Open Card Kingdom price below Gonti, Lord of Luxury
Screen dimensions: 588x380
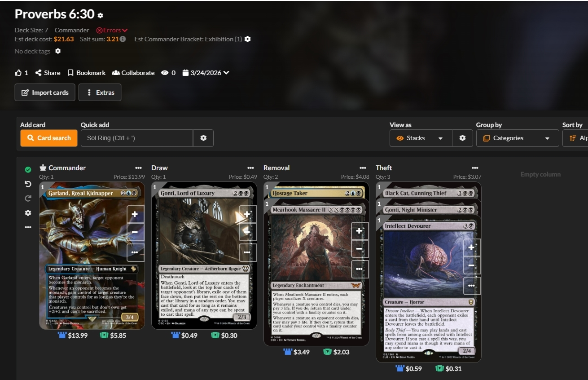[184, 335]
